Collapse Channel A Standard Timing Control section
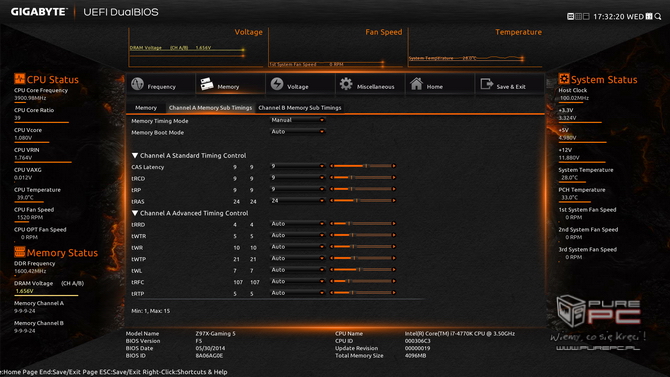670x377 pixels. point(135,156)
